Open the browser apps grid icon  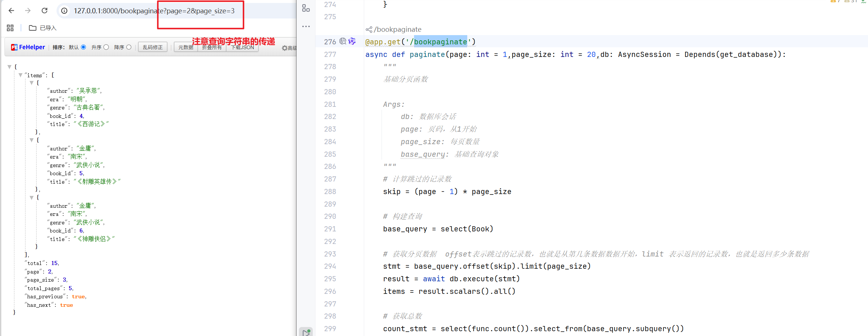point(10,28)
